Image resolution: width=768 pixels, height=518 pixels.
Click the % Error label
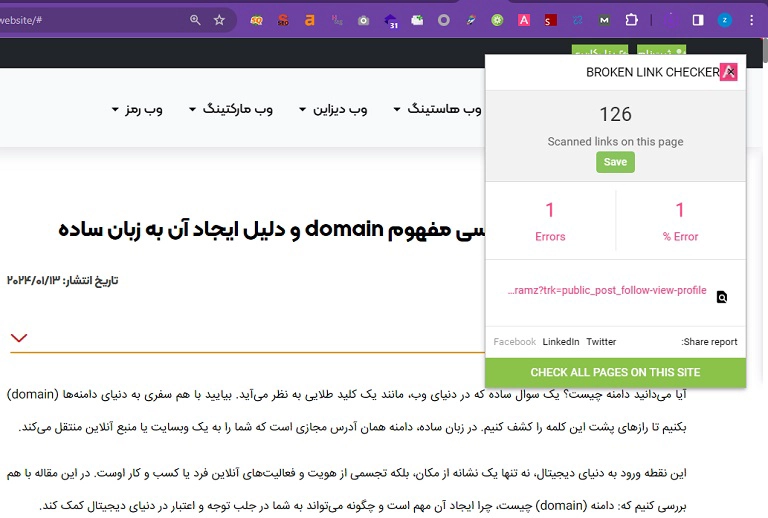[680, 236]
